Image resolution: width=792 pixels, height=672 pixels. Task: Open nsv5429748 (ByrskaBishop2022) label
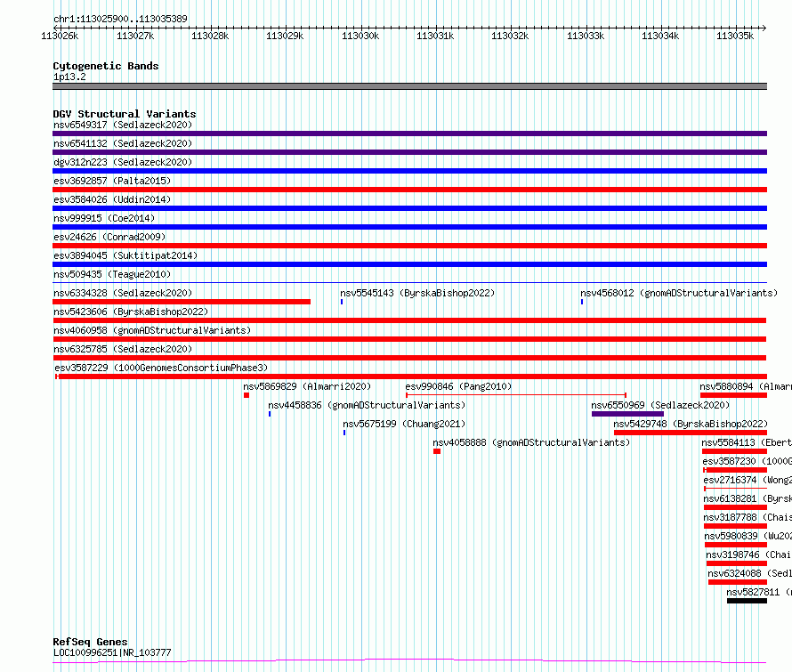click(691, 424)
